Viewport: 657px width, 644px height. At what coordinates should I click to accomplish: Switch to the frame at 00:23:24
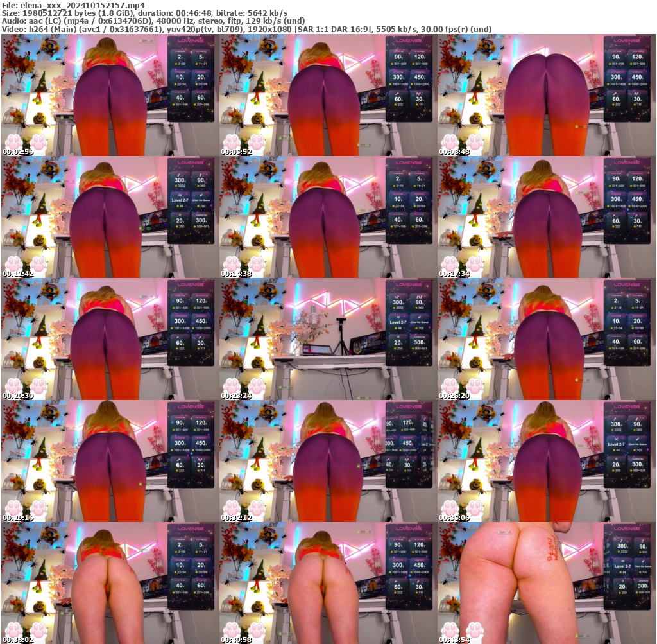click(327, 340)
